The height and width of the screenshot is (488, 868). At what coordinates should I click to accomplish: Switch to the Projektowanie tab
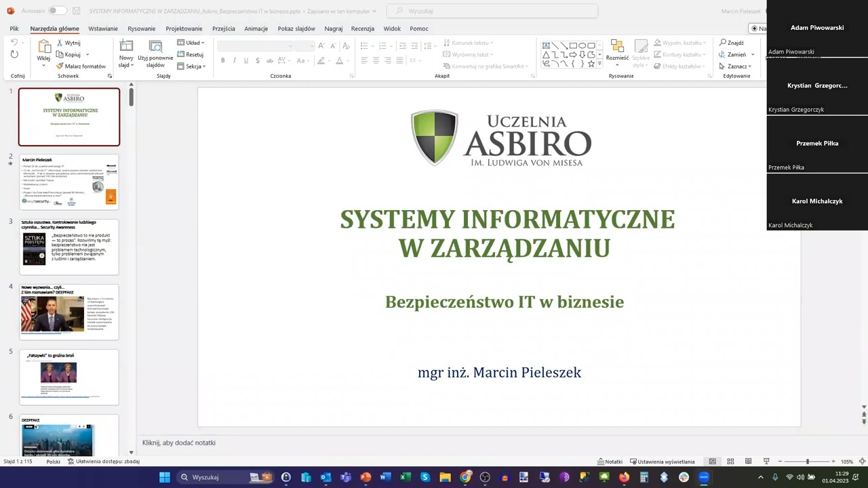point(184,28)
